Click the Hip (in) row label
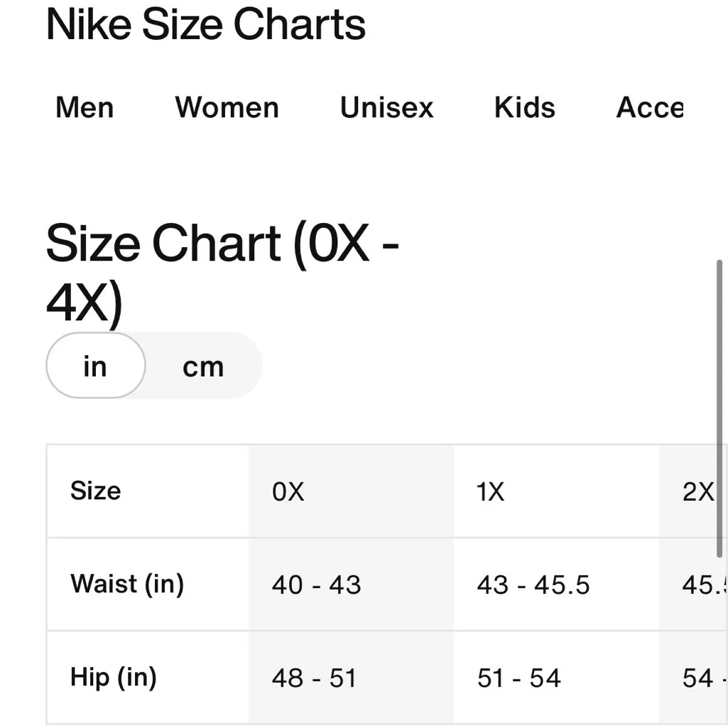This screenshot has width=728, height=728. (113, 678)
